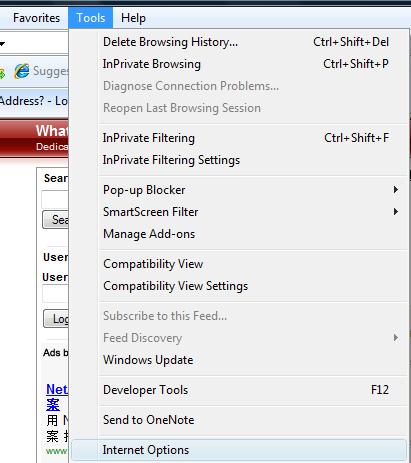Start InPrivate Browsing

point(239,64)
